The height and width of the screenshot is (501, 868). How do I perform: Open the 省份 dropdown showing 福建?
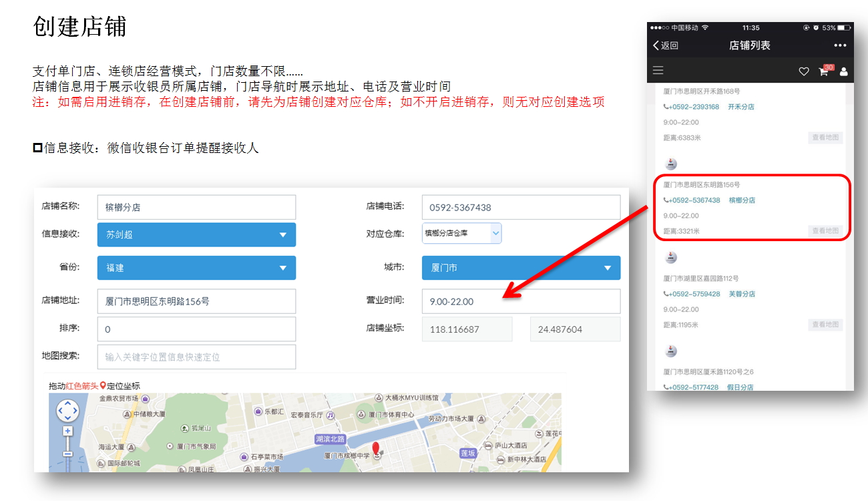click(196, 268)
